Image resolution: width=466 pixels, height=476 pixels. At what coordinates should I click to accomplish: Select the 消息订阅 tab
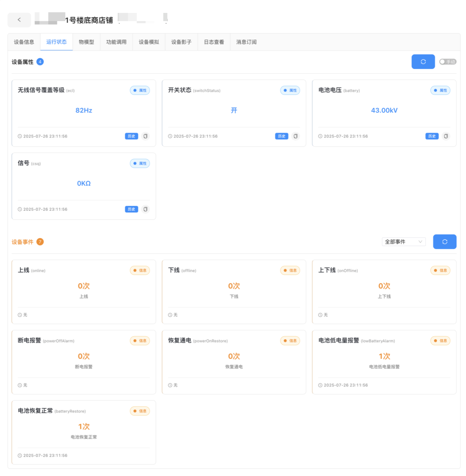point(246,42)
